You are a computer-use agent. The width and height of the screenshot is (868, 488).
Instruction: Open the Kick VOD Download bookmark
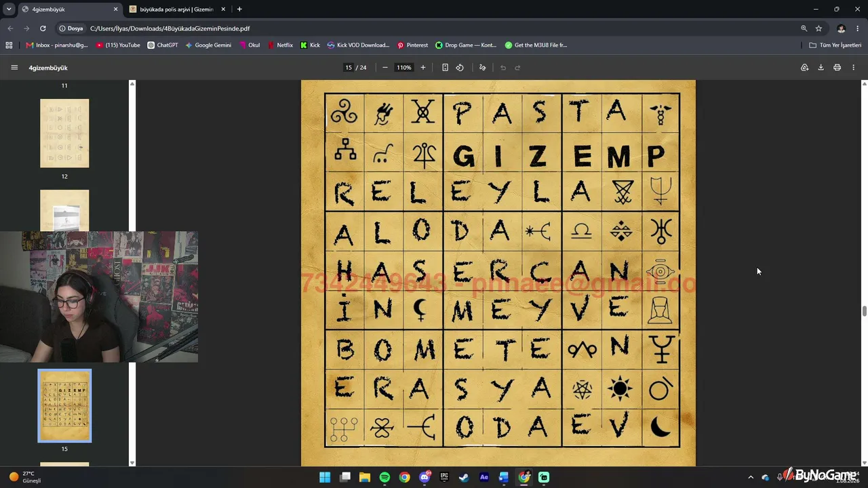point(358,45)
